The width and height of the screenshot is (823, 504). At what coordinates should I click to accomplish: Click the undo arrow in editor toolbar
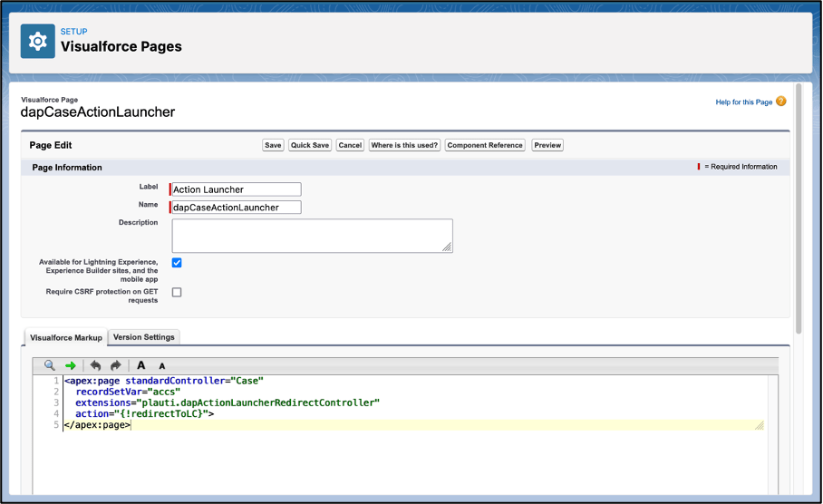[95, 365]
